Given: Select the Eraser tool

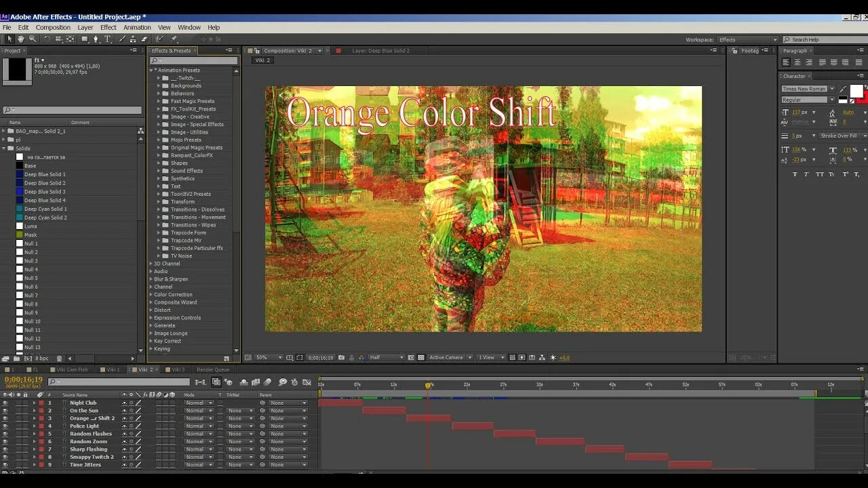Looking at the screenshot, I should (144, 39).
